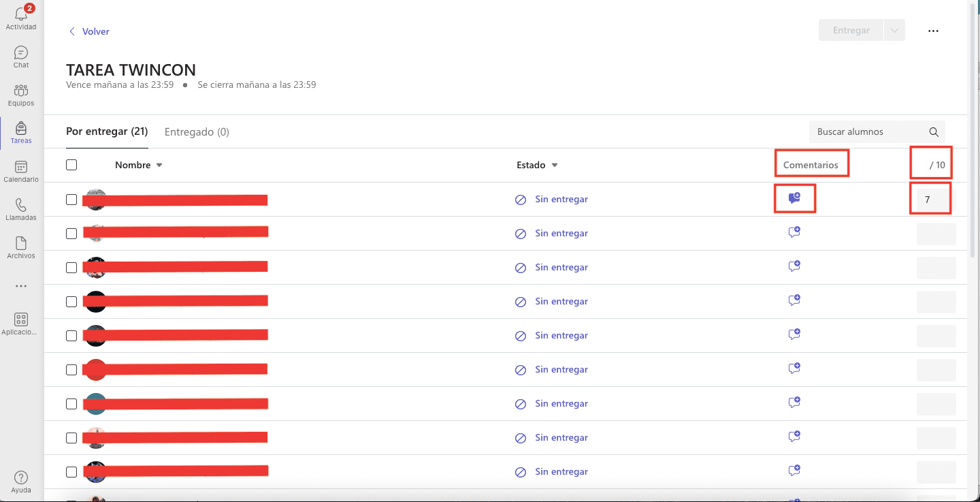Viewport: 980px width, 502px height.
Task: Go back with the Volver link
Action: tap(89, 31)
